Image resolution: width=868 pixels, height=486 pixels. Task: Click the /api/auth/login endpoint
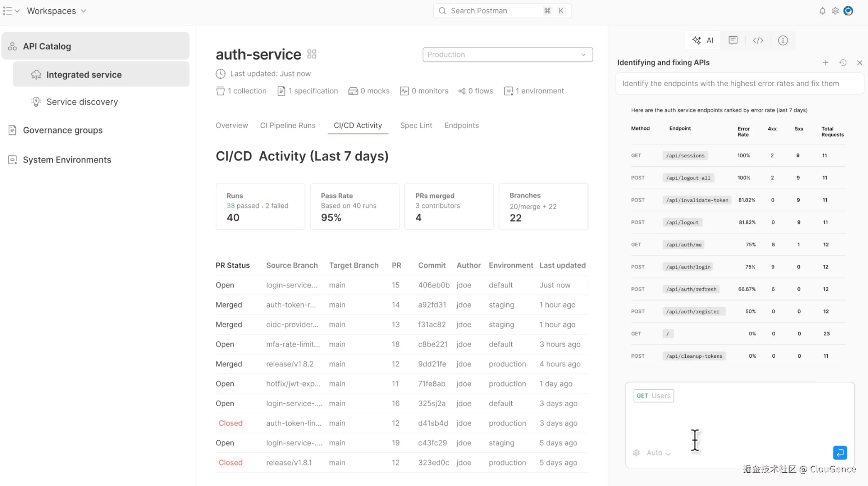688,267
